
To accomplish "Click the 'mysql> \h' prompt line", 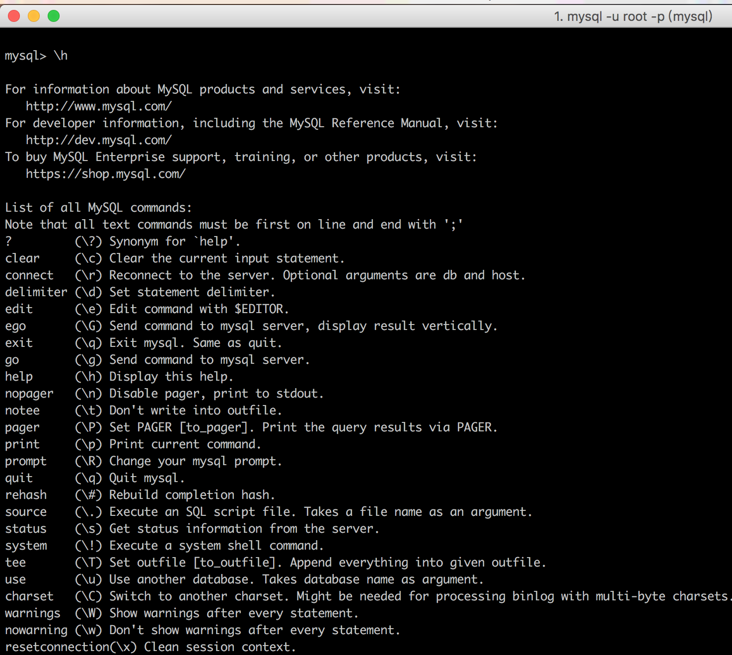I will (36, 56).
